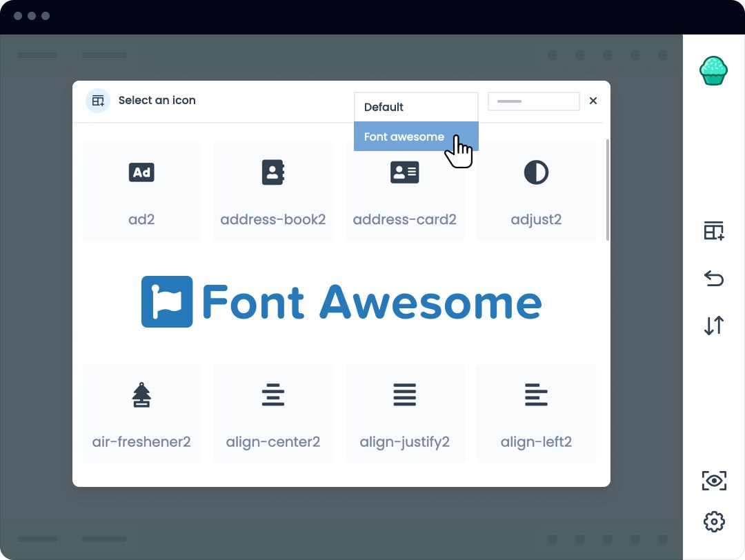Click the layout icon beside Select an icon

tap(98, 101)
